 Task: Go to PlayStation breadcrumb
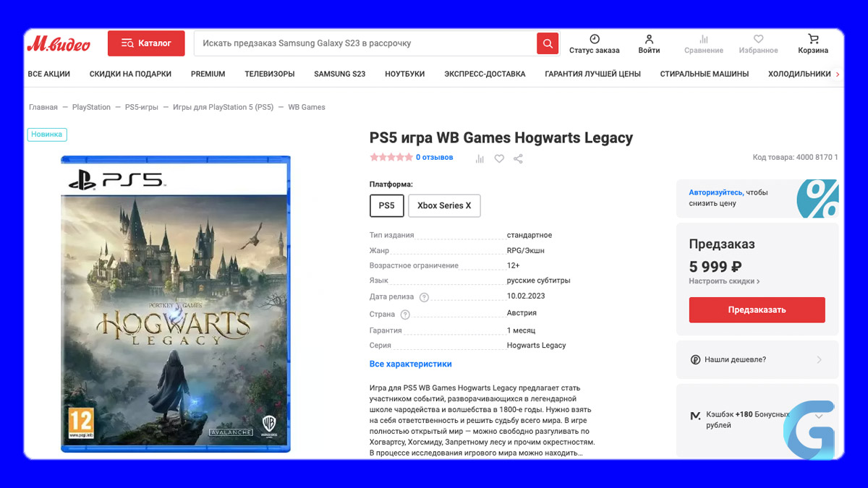click(91, 107)
